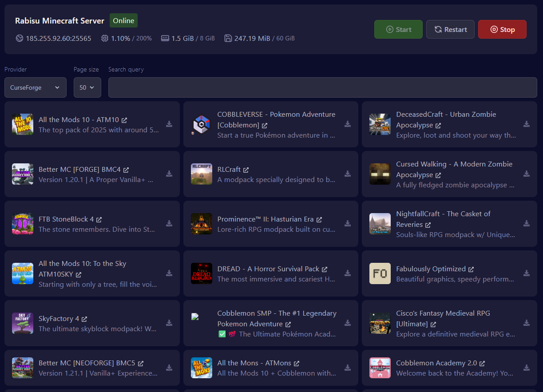Open the external link icon beside DREAD
Image resolution: width=543 pixels, height=392 pixels.
pos(325,269)
